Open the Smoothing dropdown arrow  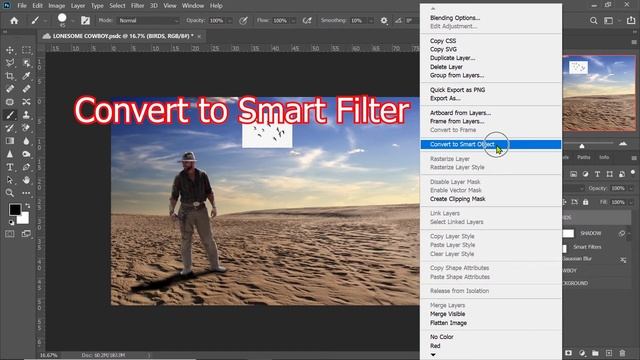(371, 20)
